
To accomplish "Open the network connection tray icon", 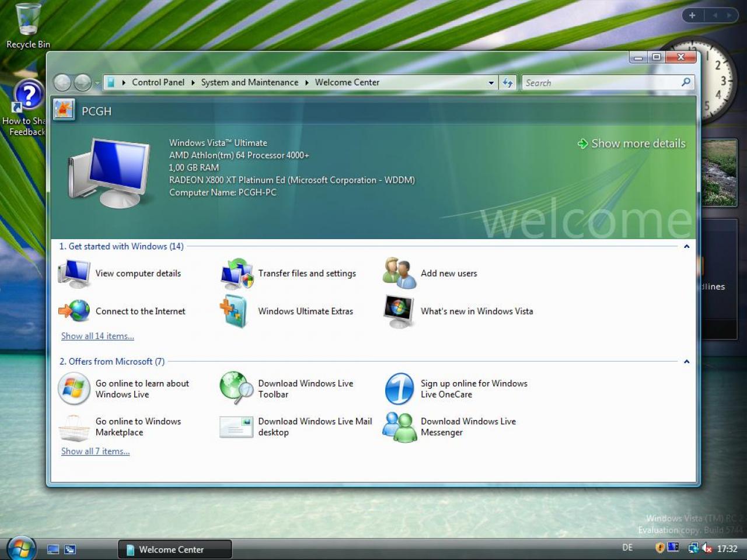I will [693, 548].
